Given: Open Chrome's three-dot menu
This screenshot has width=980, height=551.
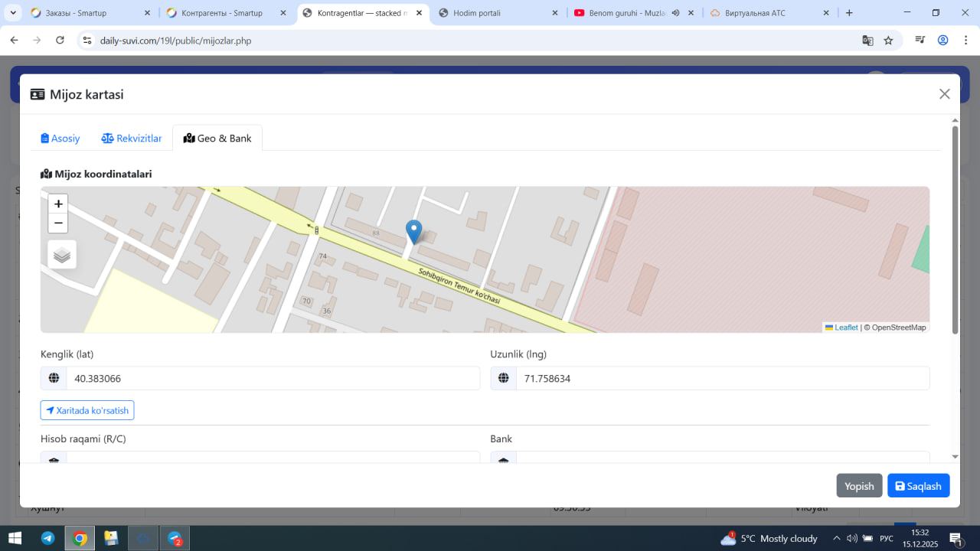Looking at the screenshot, I should coord(965,41).
